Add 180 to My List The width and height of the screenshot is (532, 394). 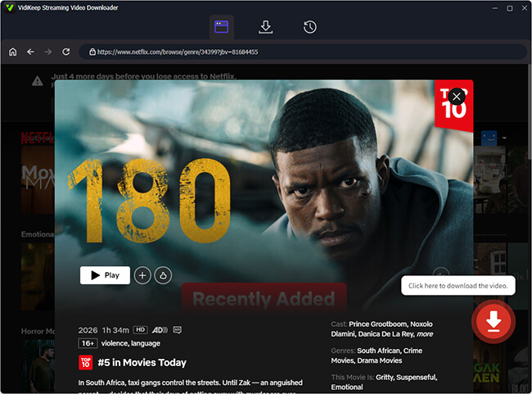tap(142, 275)
